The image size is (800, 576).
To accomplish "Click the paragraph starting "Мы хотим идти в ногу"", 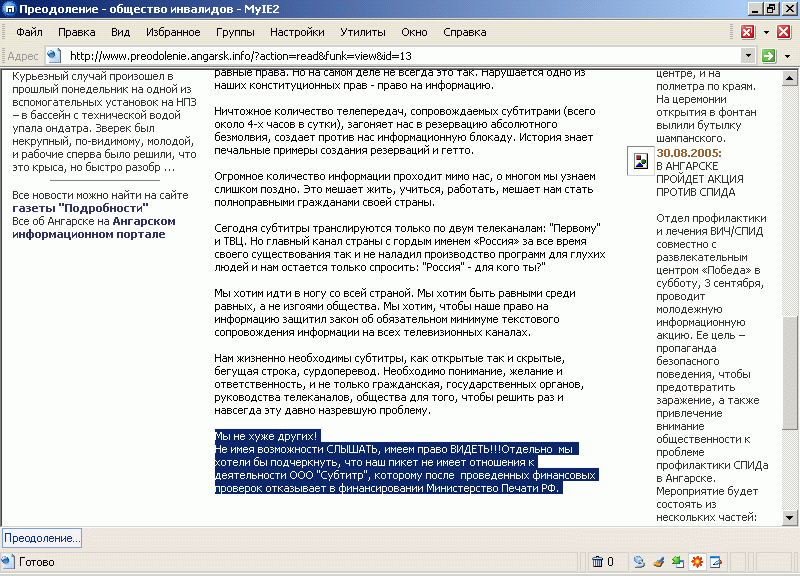I will 395,313.
